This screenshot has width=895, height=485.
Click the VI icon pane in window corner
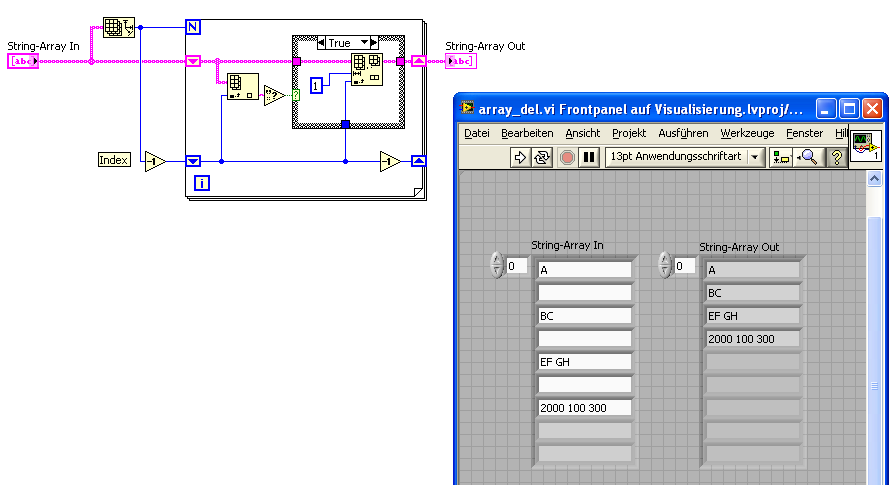click(866, 146)
